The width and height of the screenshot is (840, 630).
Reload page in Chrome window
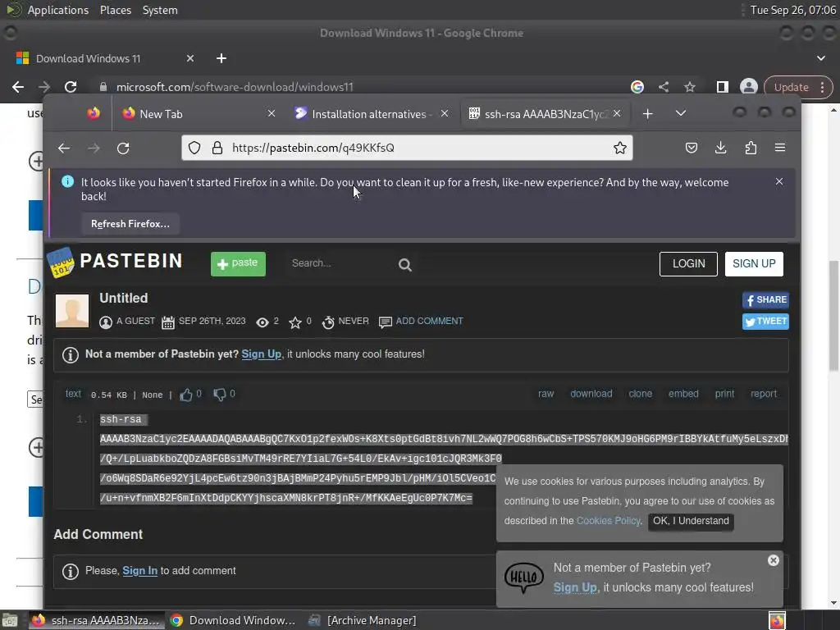click(x=71, y=87)
